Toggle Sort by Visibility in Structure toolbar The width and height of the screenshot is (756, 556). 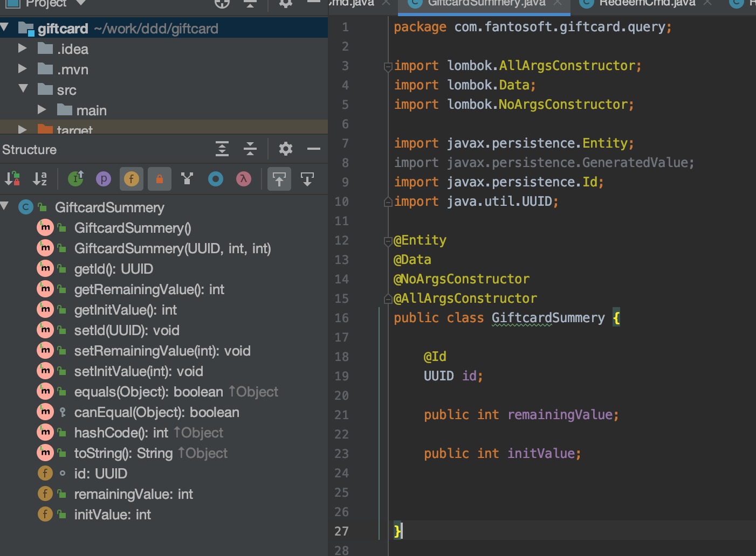(x=12, y=179)
